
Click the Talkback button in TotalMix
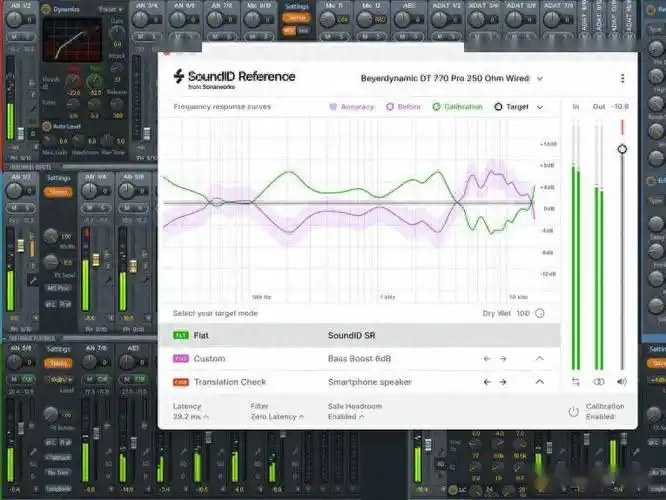click(x=59, y=458)
